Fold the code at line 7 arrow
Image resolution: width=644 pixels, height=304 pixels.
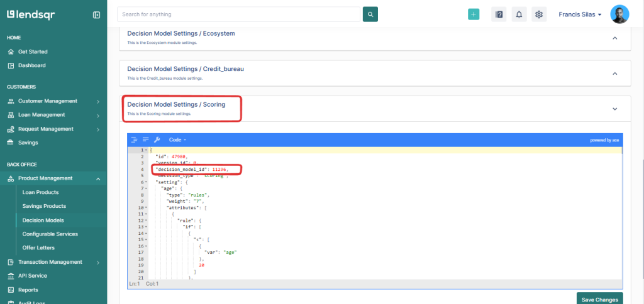147,188
